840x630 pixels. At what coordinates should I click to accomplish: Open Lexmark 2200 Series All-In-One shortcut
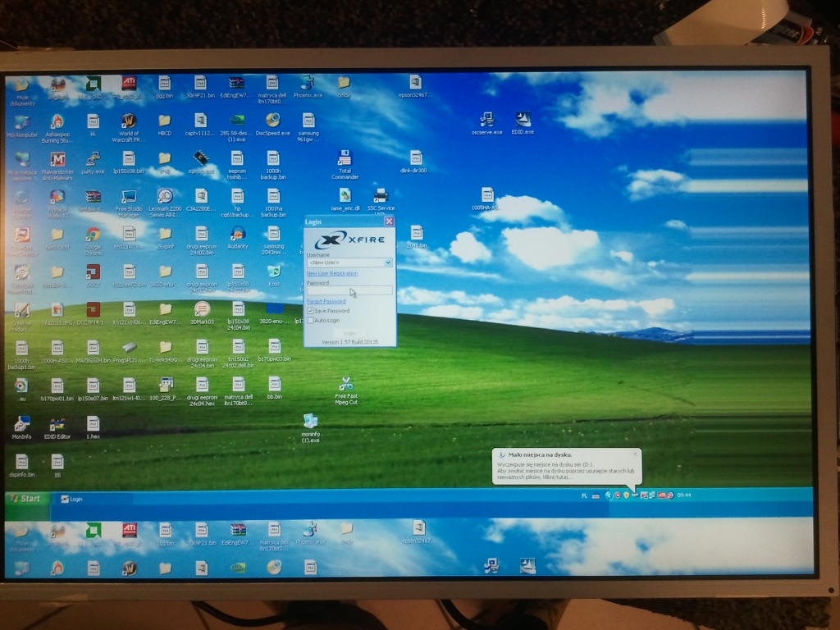click(x=165, y=203)
